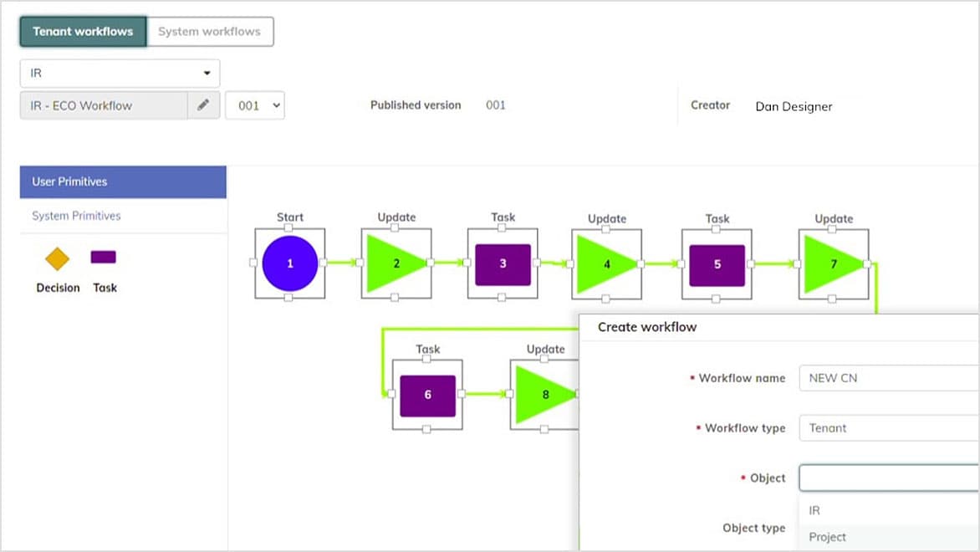This screenshot has height=552, width=980.
Task: Open the IR workflow selector dropdown
Action: (x=119, y=73)
